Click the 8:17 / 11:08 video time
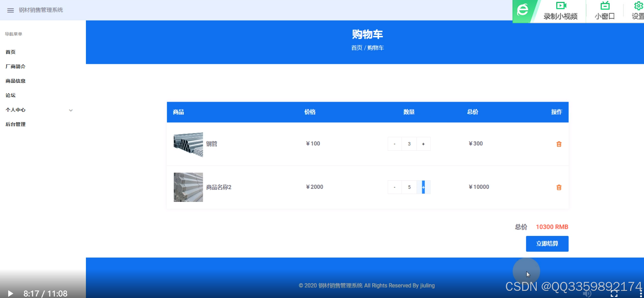The width and height of the screenshot is (644, 298). tap(46, 294)
